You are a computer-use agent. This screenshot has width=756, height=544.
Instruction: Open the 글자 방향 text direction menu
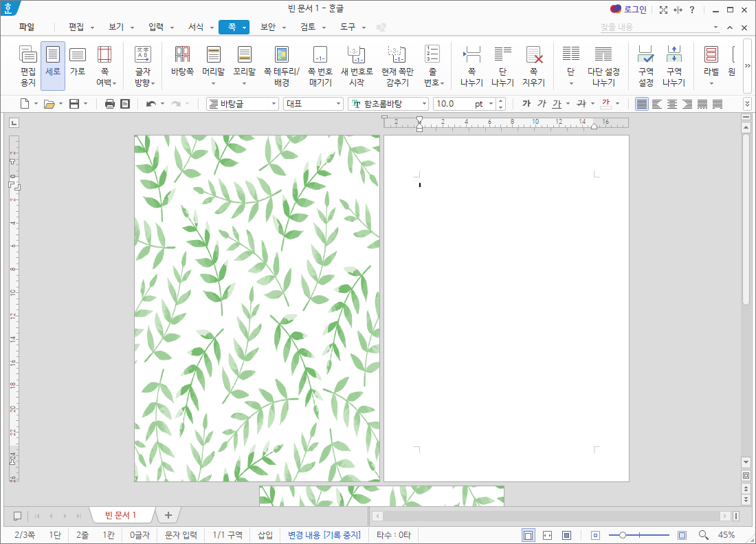(143, 65)
